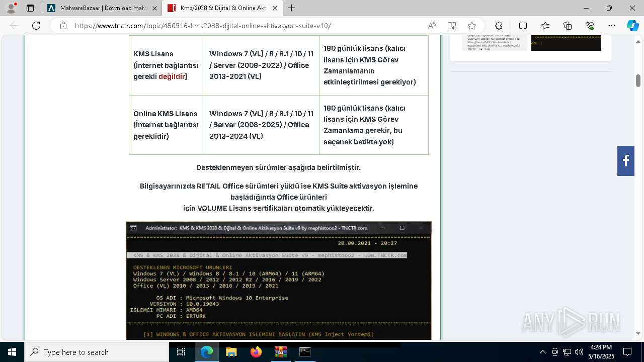This screenshot has height=362, width=644.
Task: Select the 'Online KMS Lisans' table cell
Action: (167, 125)
